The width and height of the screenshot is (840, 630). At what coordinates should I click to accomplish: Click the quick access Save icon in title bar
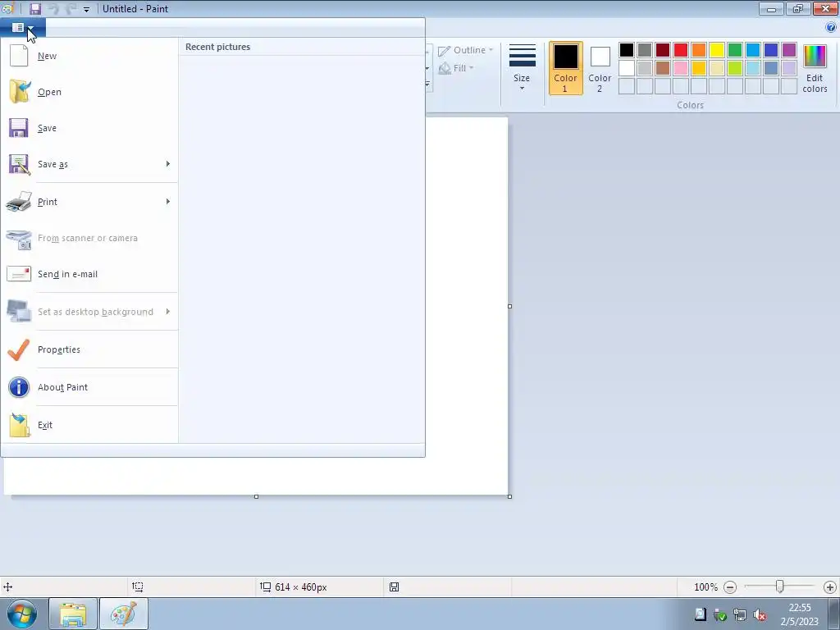tap(34, 8)
